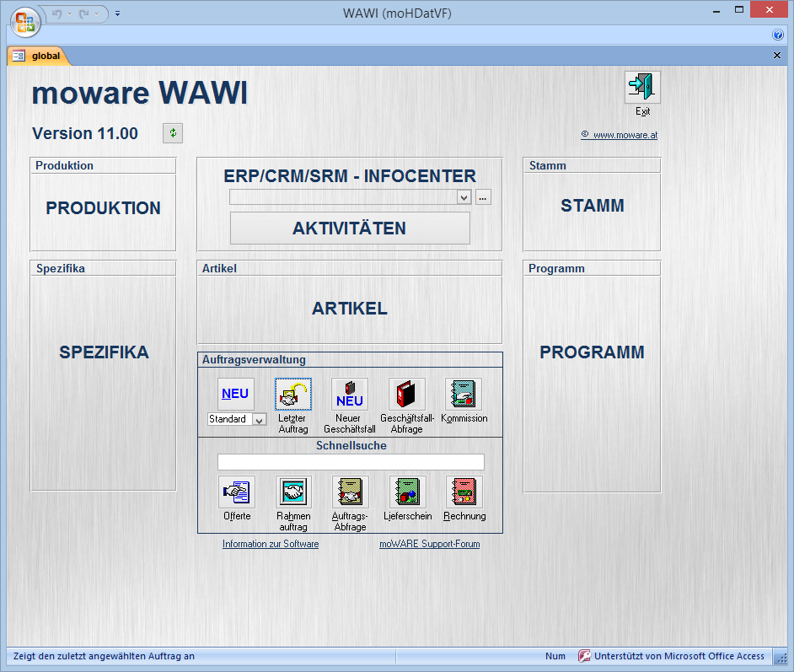This screenshot has width=794, height=672.
Task: Click the green refresh icon beside Version
Action: click(173, 133)
